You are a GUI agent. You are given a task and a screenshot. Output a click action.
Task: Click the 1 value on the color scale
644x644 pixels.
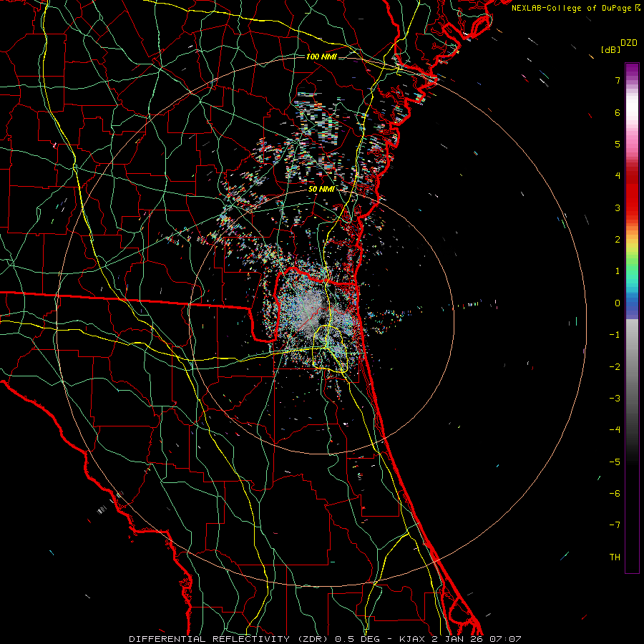click(618, 271)
